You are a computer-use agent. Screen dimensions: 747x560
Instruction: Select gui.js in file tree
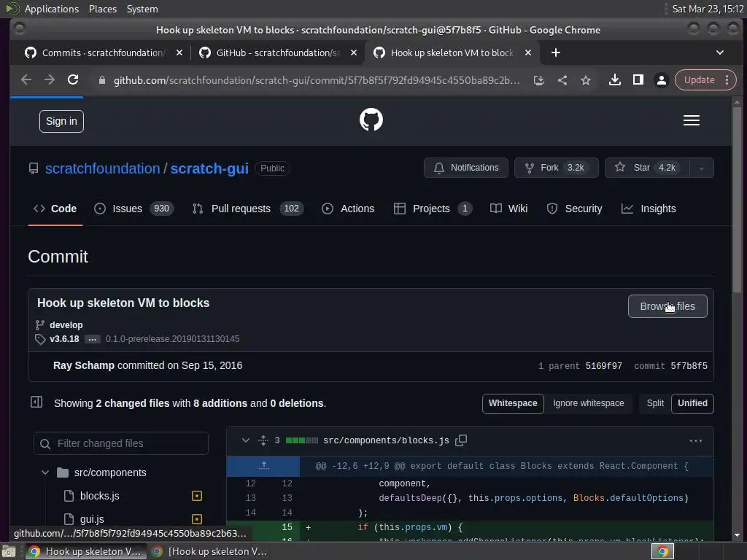click(x=92, y=519)
